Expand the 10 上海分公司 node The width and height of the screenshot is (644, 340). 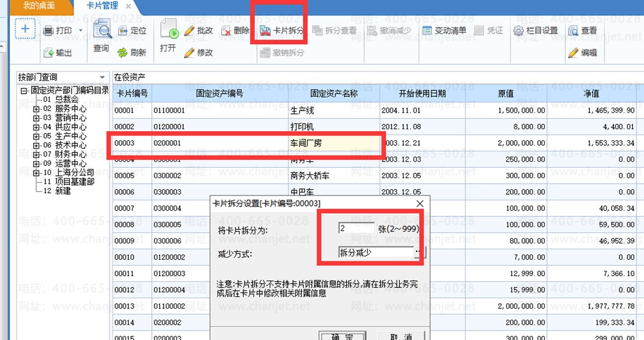click(36, 173)
